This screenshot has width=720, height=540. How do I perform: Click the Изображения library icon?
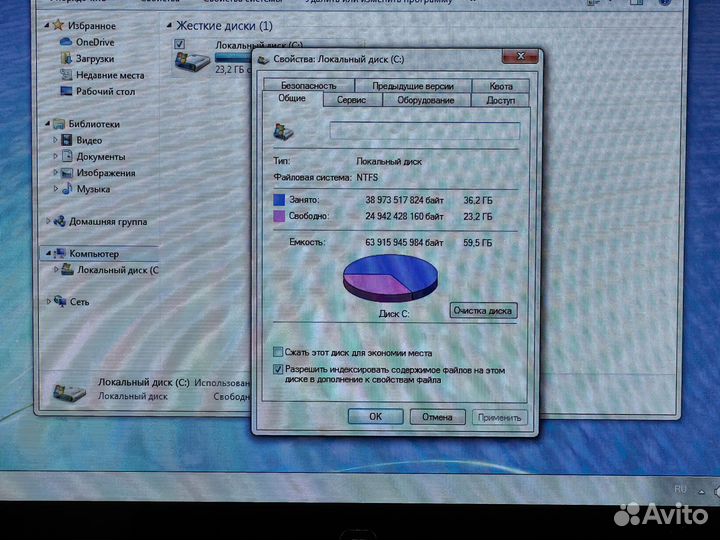(67, 173)
